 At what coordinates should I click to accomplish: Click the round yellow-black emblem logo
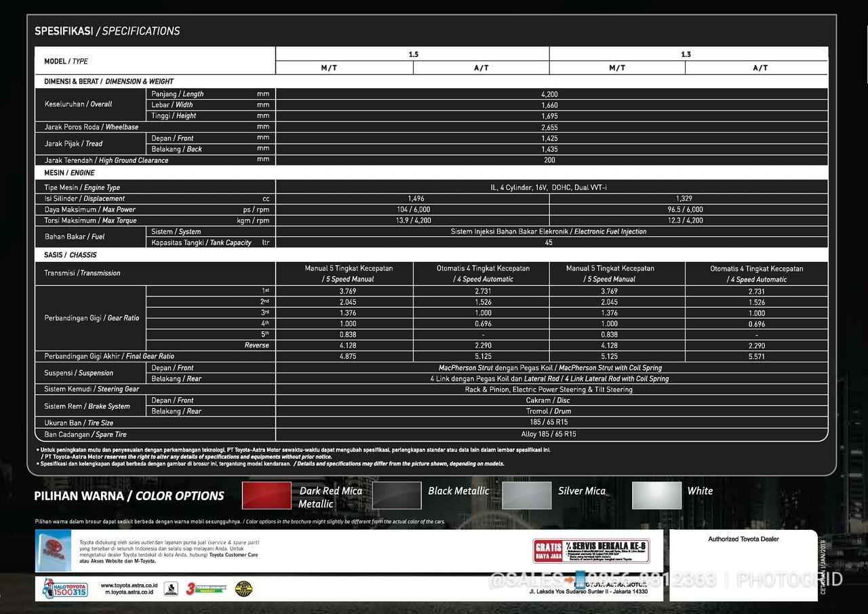click(243, 588)
